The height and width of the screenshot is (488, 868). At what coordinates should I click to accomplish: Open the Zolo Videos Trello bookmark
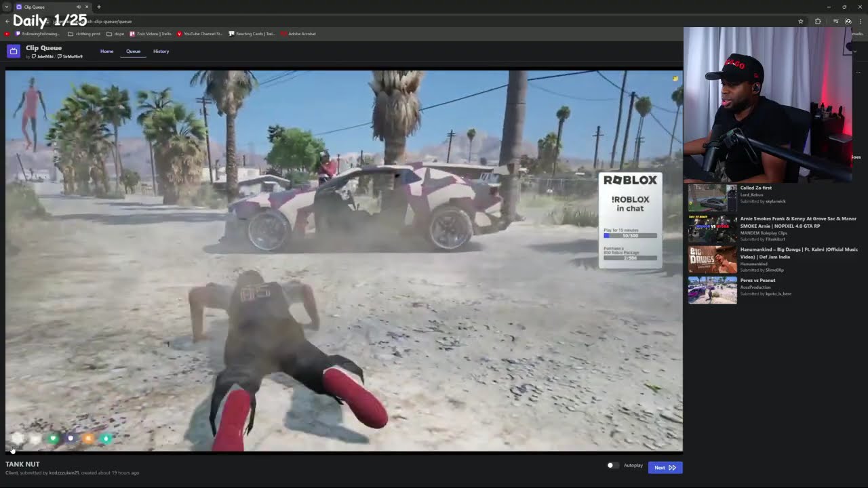[151, 33]
